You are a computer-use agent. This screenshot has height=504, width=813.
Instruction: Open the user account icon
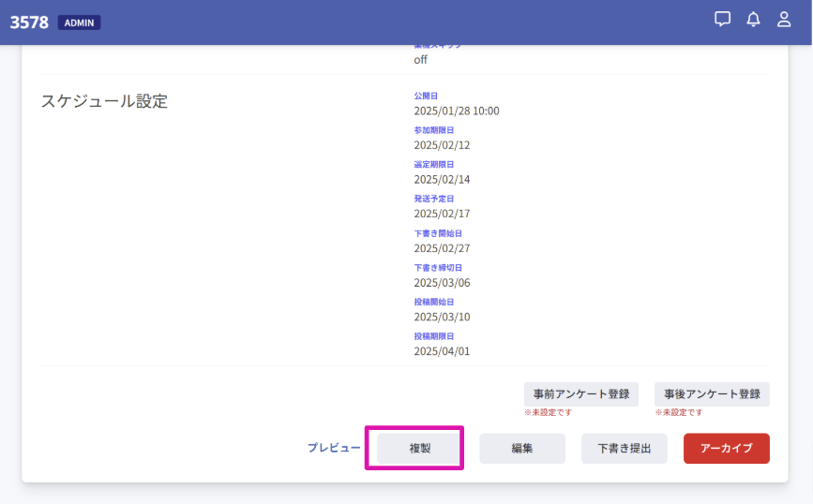(x=784, y=20)
